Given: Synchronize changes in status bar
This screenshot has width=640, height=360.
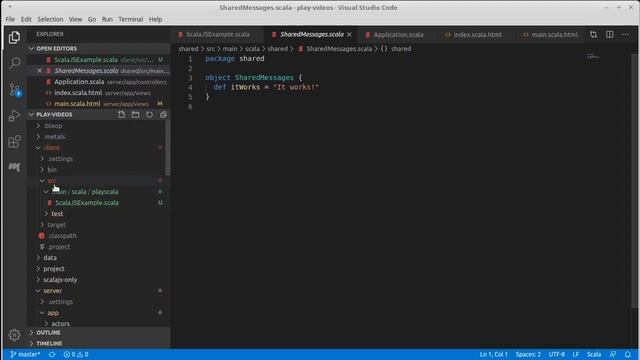Looking at the screenshot, I should click(x=52, y=354).
